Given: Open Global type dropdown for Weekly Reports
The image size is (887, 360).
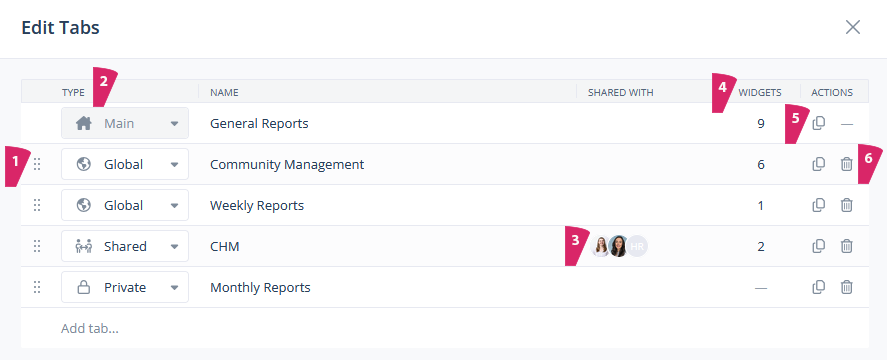Looking at the screenshot, I should (x=125, y=205).
